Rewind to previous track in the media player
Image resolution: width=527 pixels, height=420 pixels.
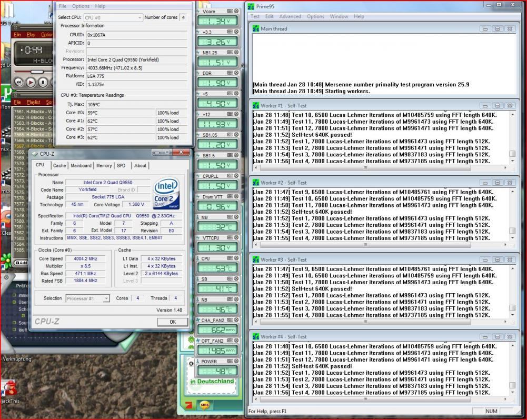[x=19, y=82]
